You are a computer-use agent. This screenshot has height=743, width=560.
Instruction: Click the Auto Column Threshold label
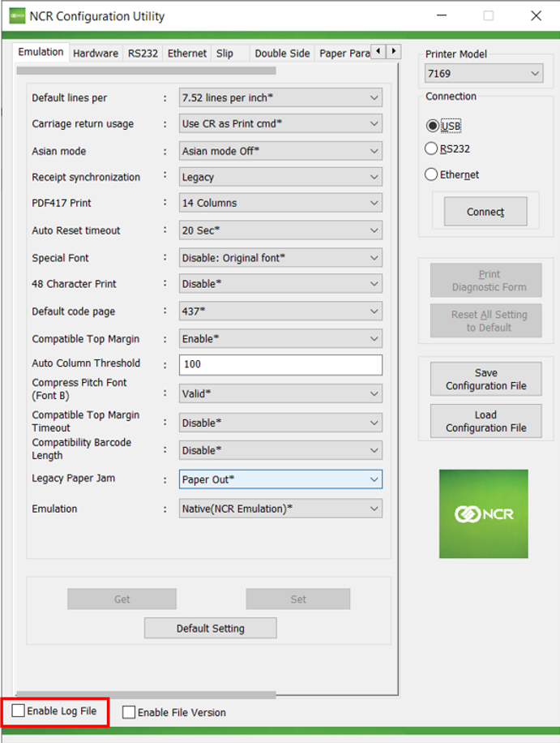tap(86, 363)
